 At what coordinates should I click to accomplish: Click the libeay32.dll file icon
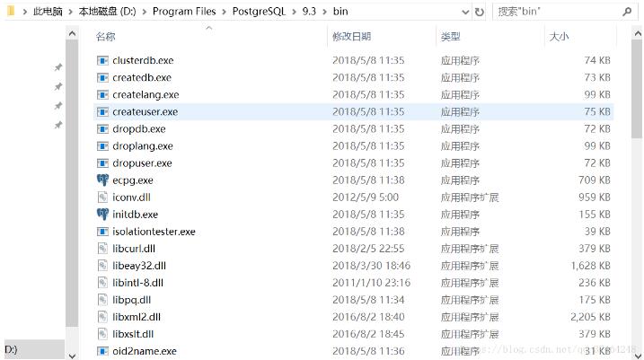(102, 266)
